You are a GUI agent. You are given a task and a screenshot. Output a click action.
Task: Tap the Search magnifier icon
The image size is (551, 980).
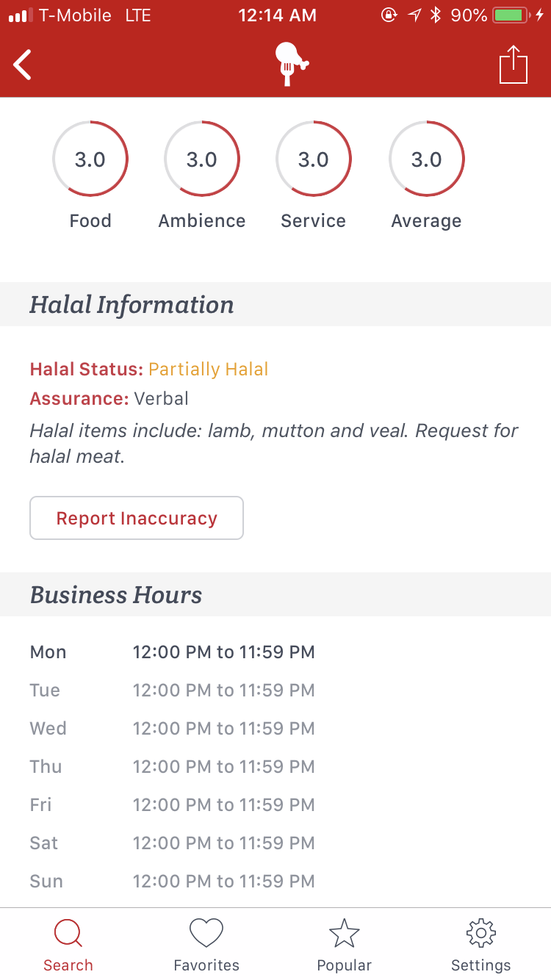[x=68, y=934]
